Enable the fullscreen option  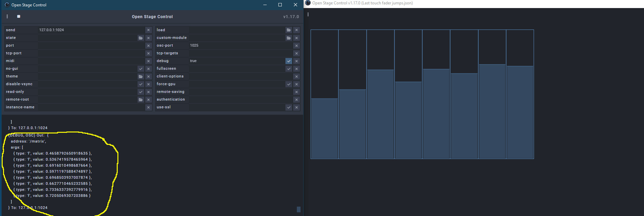click(x=289, y=69)
